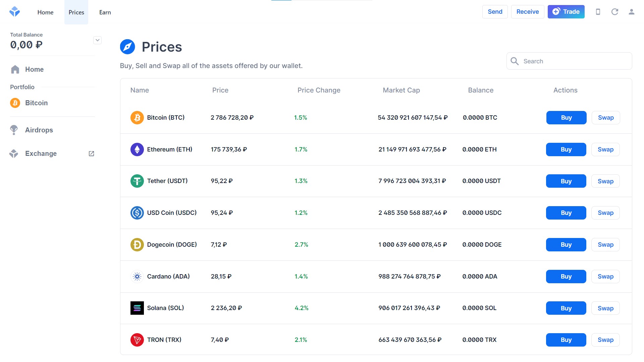Swap Dogecoin (DOGE)
The image size is (644, 362).
point(605,245)
